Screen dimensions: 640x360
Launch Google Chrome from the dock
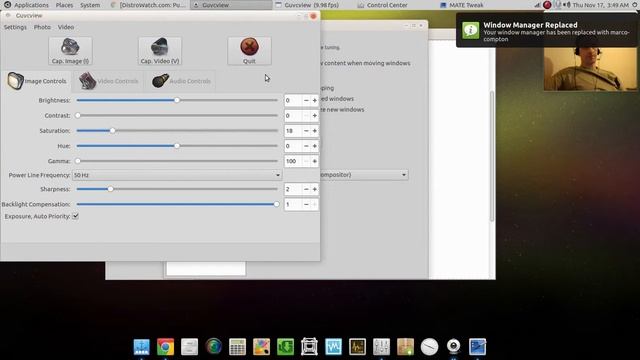(x=165, y=347)
